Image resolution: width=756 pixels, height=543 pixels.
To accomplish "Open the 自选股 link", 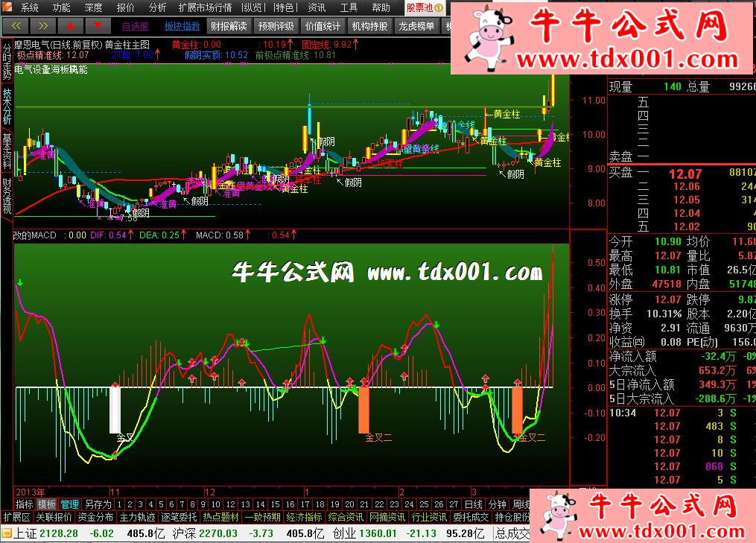I will pyautogui.click(x=136, y=27).
